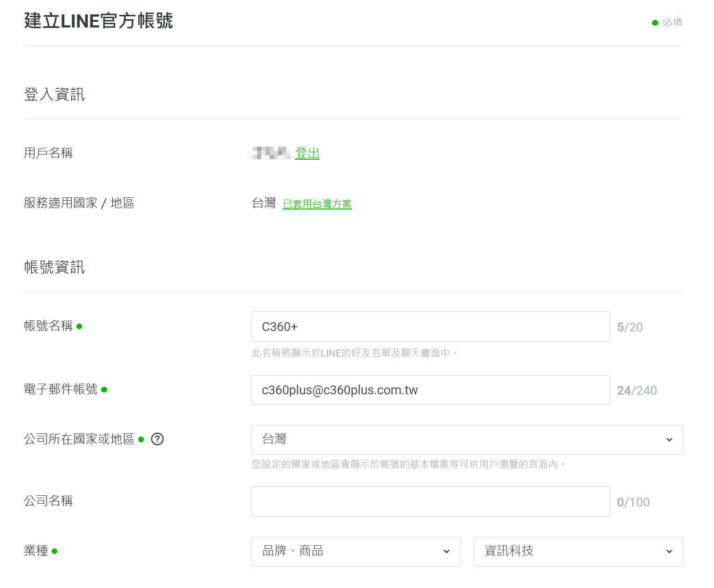Focus the 帳號名稱 field containing C360+
Viewport: 714px width, 588px height.
click(x=430, y=327)
